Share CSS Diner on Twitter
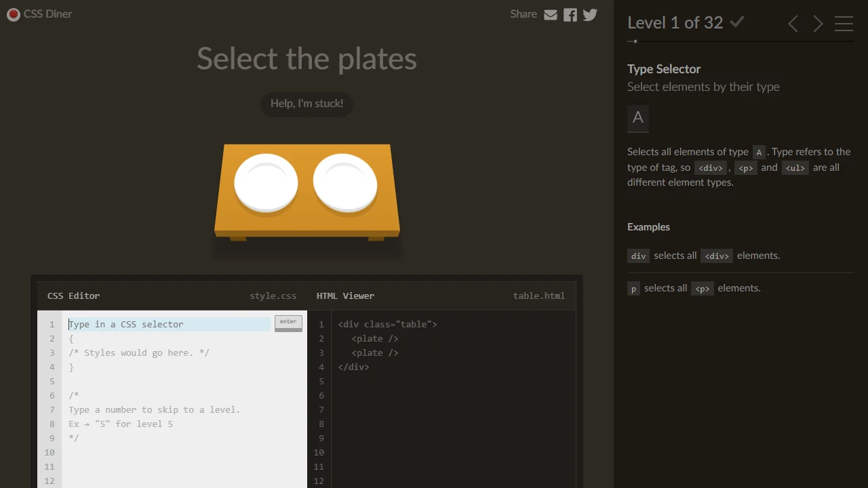 pyautogui.click(x=589, y=14)
